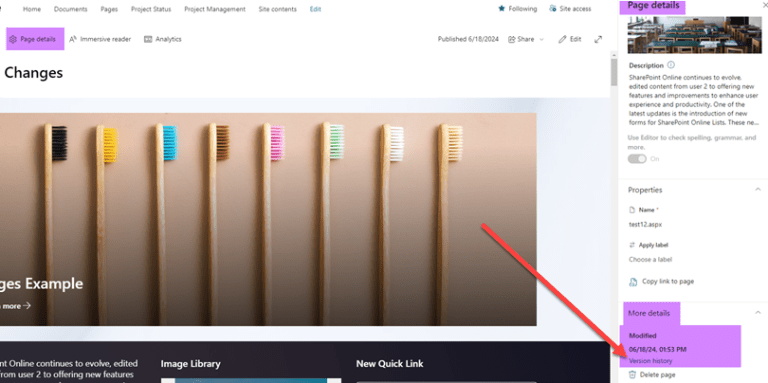Expand the Share dropdown chevron
Viewport: 768px width, 383px height.
(x=542, y=39)
